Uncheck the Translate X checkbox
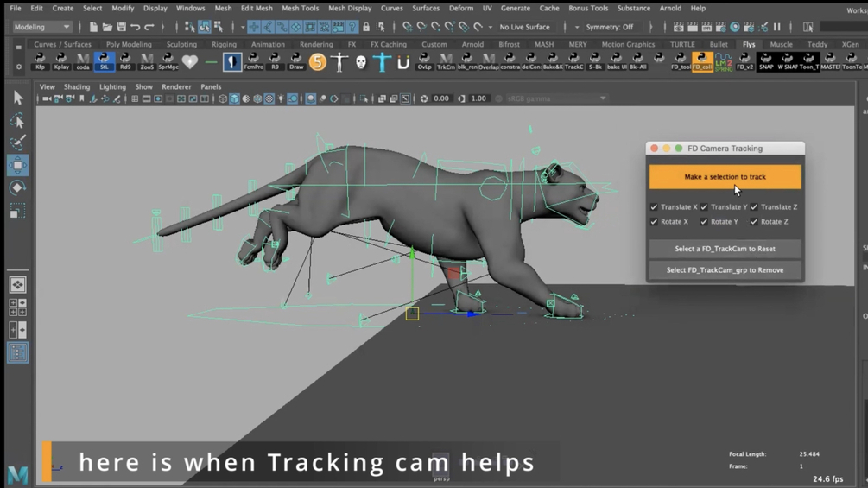This screenshot has width=868, height=488. pyautogui.click(x=655, y=207)
